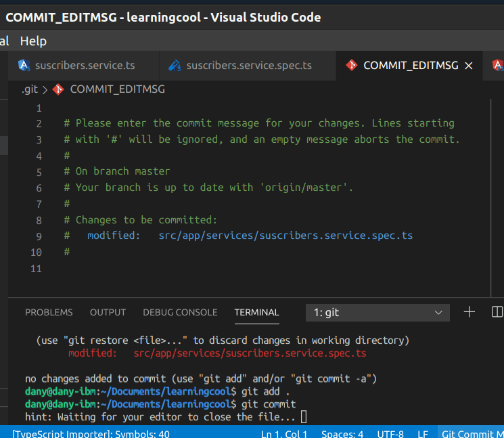
Task: Open the Help menu
Action: [33, 41]
